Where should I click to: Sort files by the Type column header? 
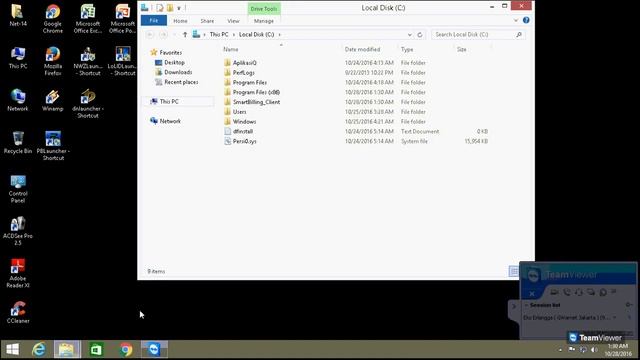pos(407,49)
